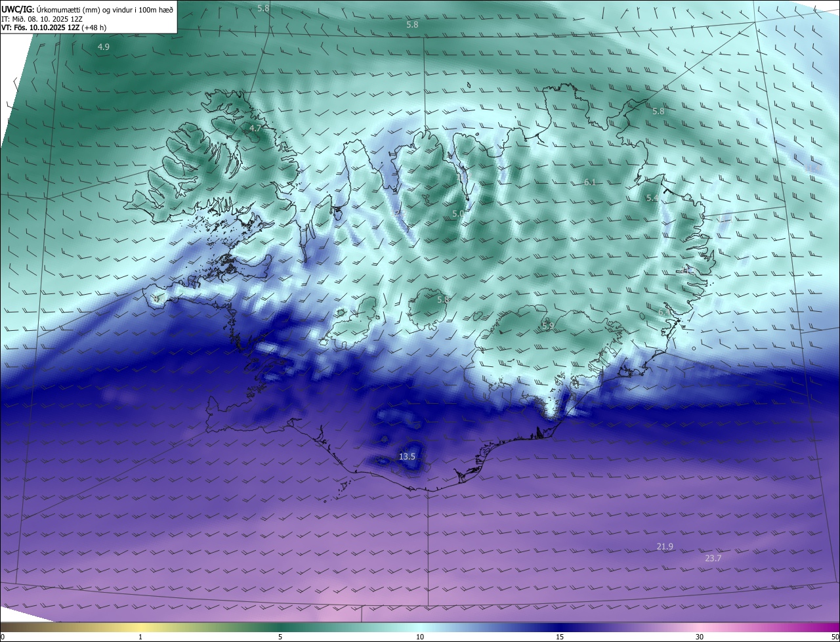Click the 5.0 value label
The width and height of the screenshot is (840, 642).
pyautogui.click(x=459, y=213)
